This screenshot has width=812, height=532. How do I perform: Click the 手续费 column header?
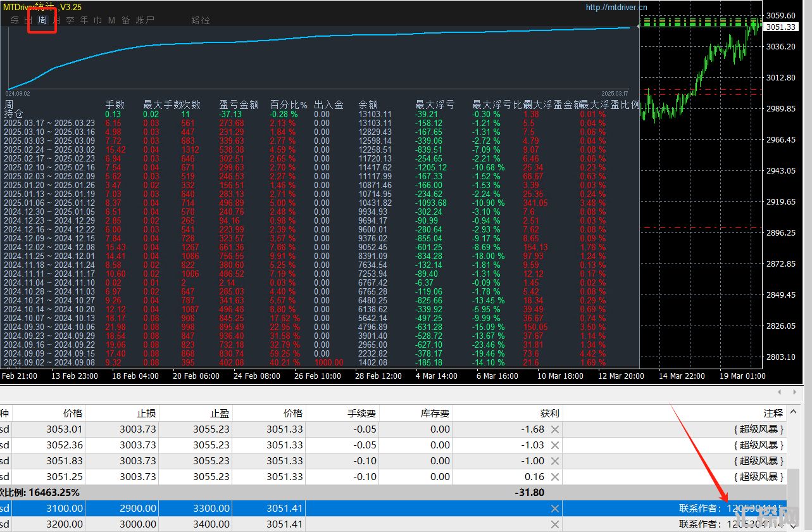pyautogui.click(x=361, y=414)
